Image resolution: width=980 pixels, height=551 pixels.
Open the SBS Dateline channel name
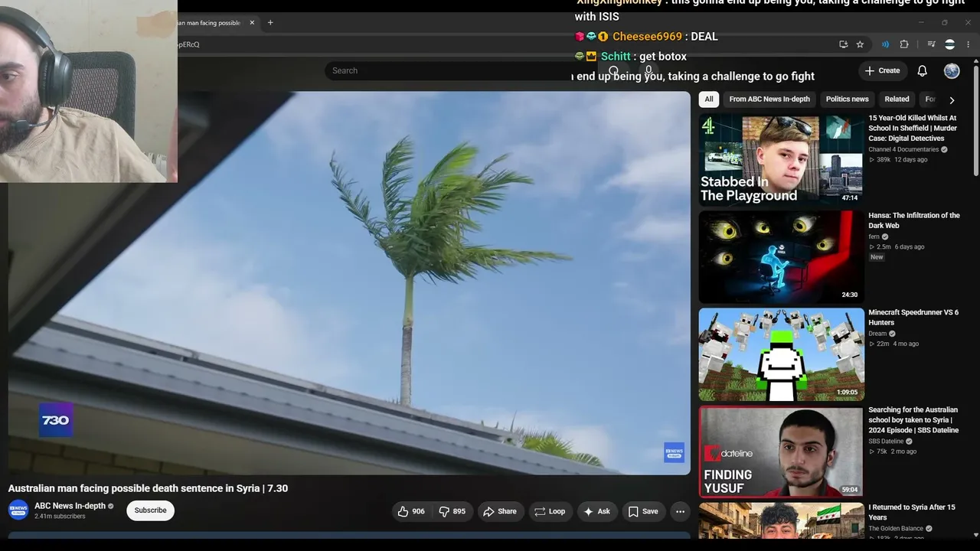click(x=886, y=442)
